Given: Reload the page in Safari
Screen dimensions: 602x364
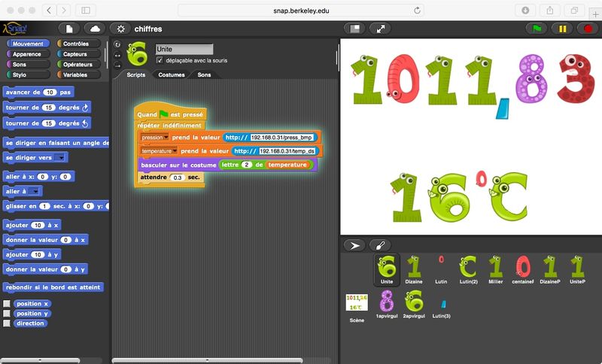Looking at the screenshot, I should [417, 11].
